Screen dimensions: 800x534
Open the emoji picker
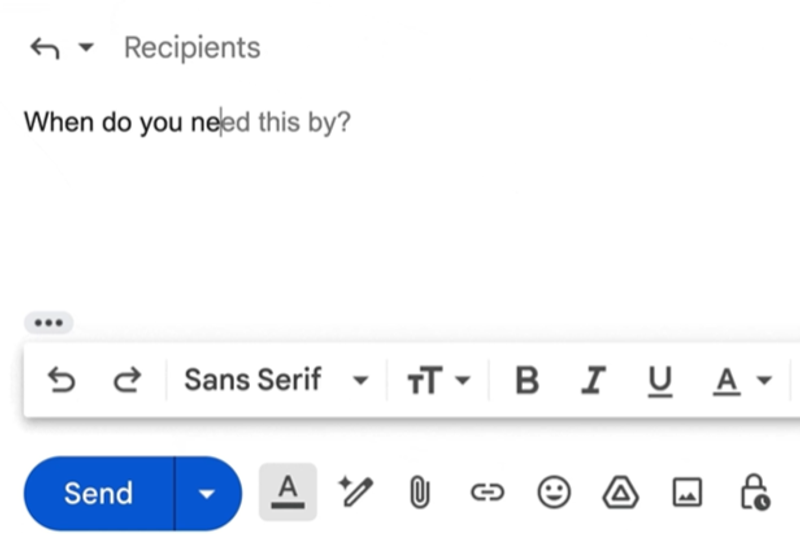click(553, 492)
